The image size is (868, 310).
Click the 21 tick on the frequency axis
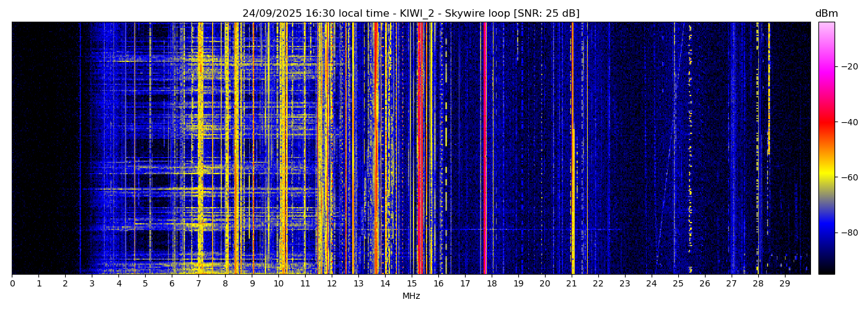tap(571, 283)
